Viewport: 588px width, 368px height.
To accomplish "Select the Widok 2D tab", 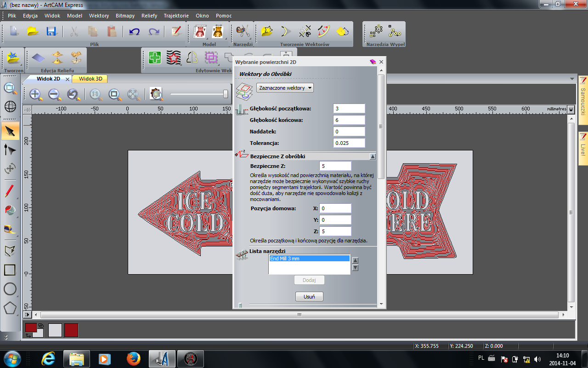I will click(x=48, y=79).
